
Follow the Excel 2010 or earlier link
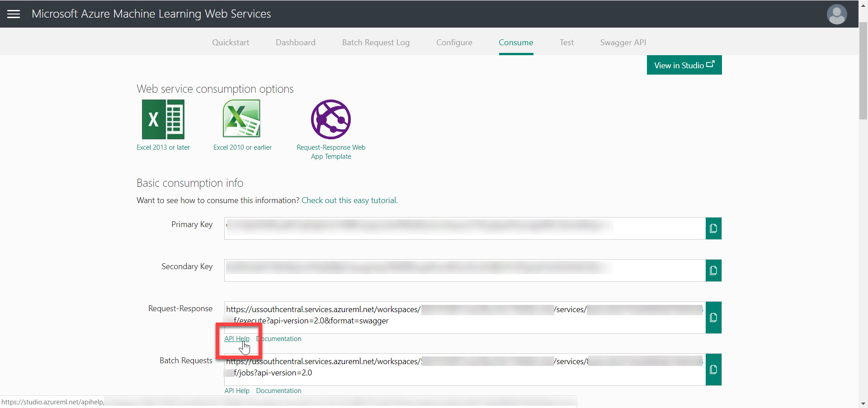[242, 147]
